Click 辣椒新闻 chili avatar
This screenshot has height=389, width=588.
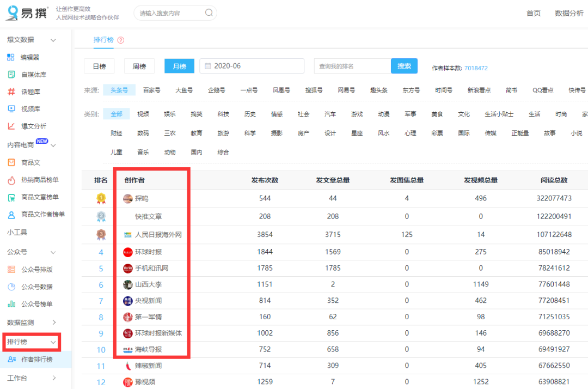[x=128, y=366]
